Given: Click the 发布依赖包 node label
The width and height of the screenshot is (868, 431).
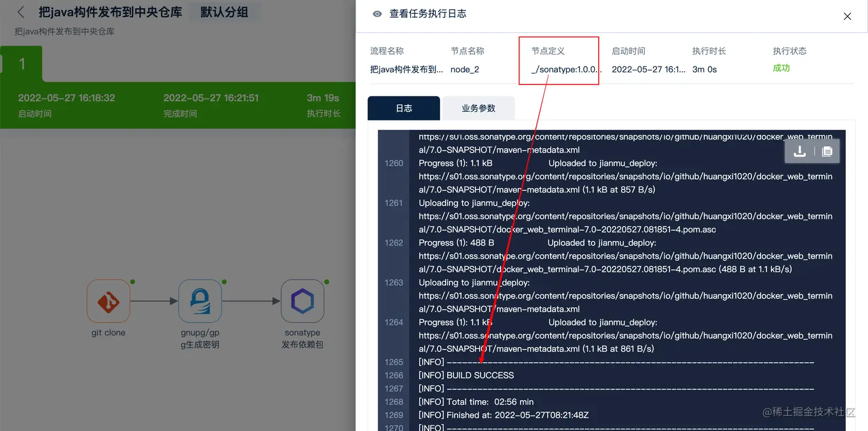Looking at the screenshot, I should point(303,345).
